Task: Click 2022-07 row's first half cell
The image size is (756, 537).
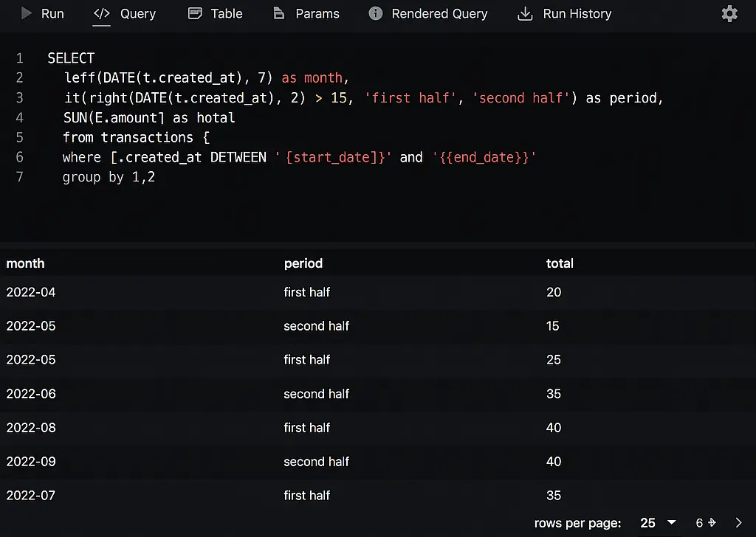Action: 306,495
